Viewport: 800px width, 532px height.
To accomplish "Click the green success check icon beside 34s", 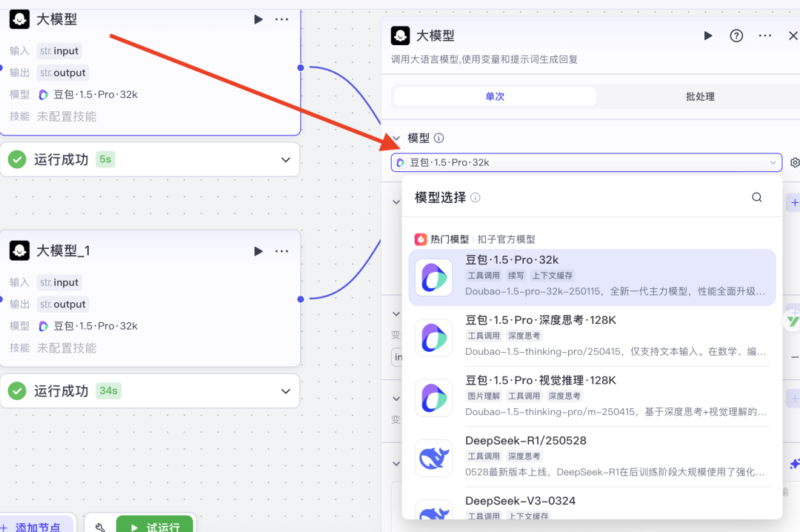I will point(17,391).
